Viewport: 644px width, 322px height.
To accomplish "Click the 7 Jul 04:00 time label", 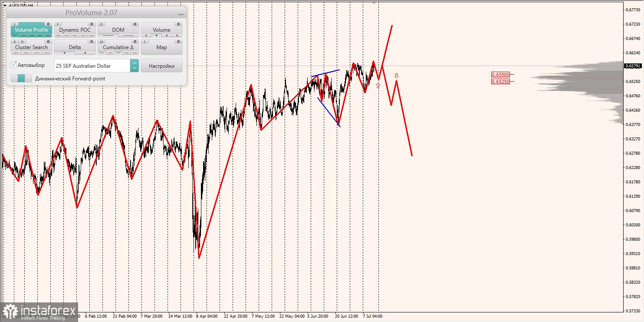I will (373, 316).
